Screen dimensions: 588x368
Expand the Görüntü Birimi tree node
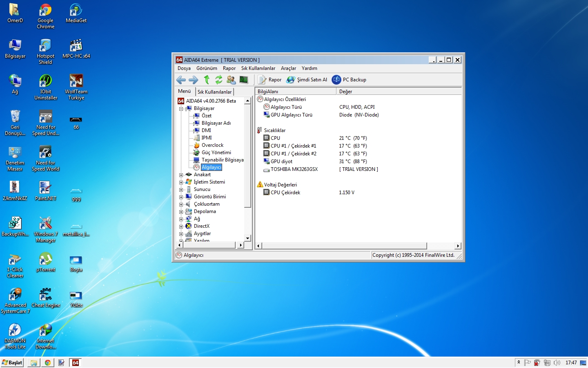coord(181,197)
